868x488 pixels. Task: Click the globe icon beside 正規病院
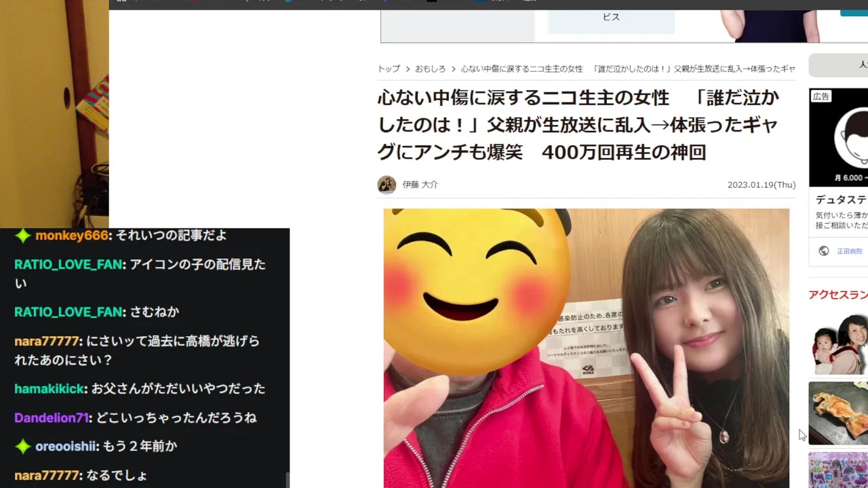(x=824, y=251)
